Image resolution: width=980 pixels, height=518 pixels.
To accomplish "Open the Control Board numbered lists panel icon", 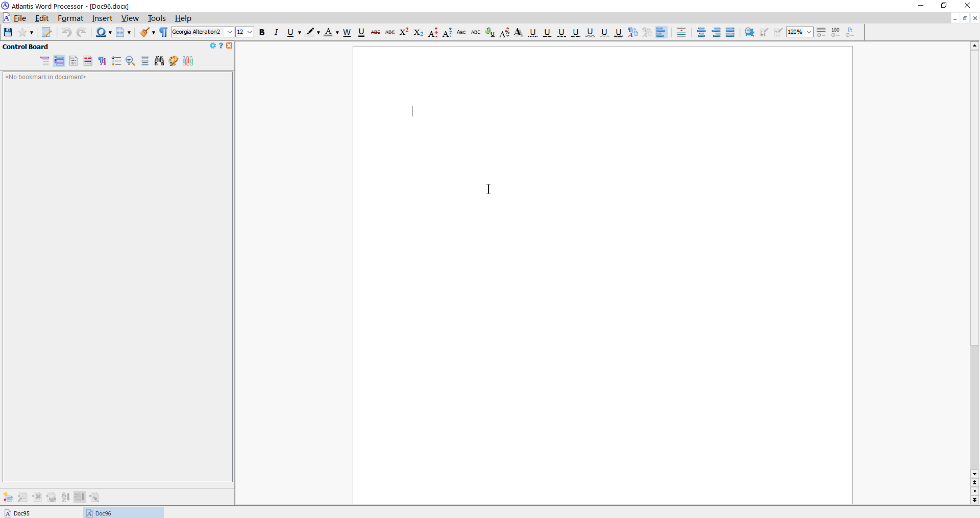I will click(x=116, y=61).
